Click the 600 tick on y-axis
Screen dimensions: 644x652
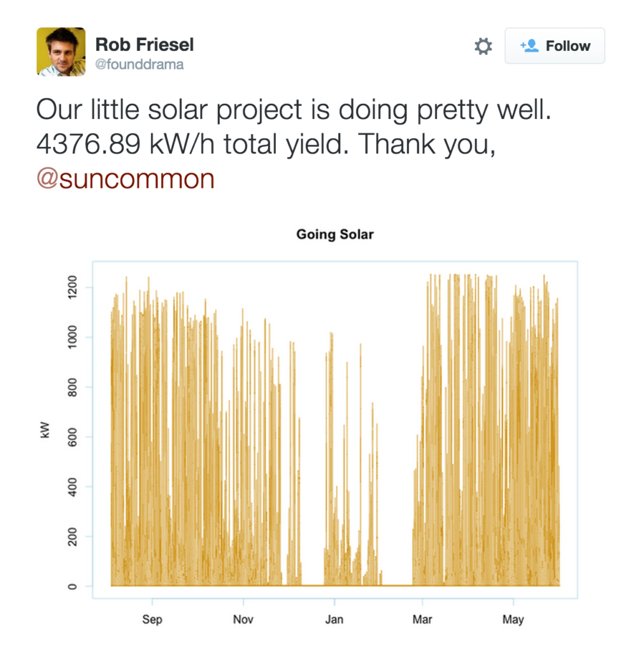72,437
